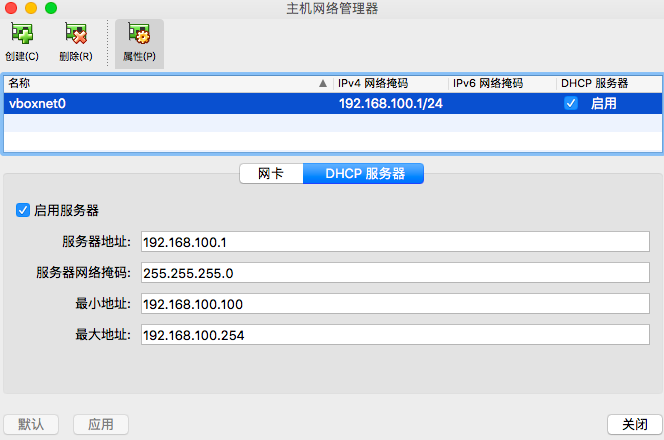Viewport: 664px width, 440px height.
Task: Click the 删除 (Remove) network toolbar icon
Action: pyautogui.click(x=75, y=36)
